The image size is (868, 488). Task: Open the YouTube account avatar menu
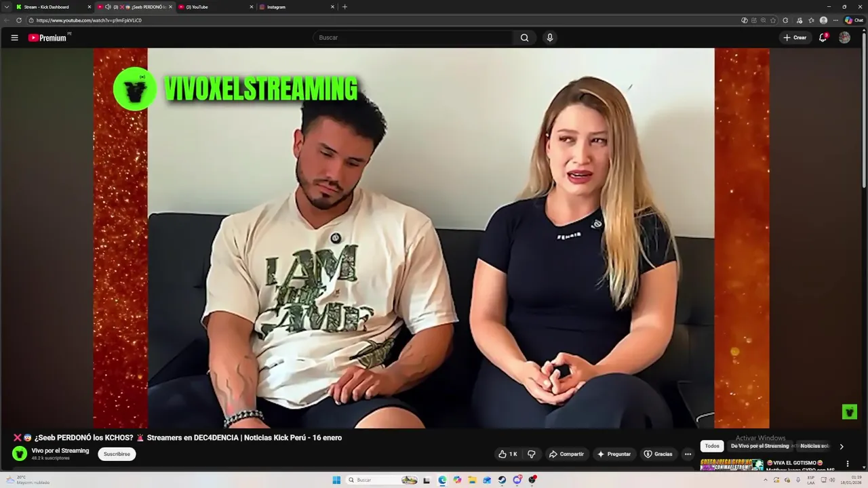click(844, 38)
